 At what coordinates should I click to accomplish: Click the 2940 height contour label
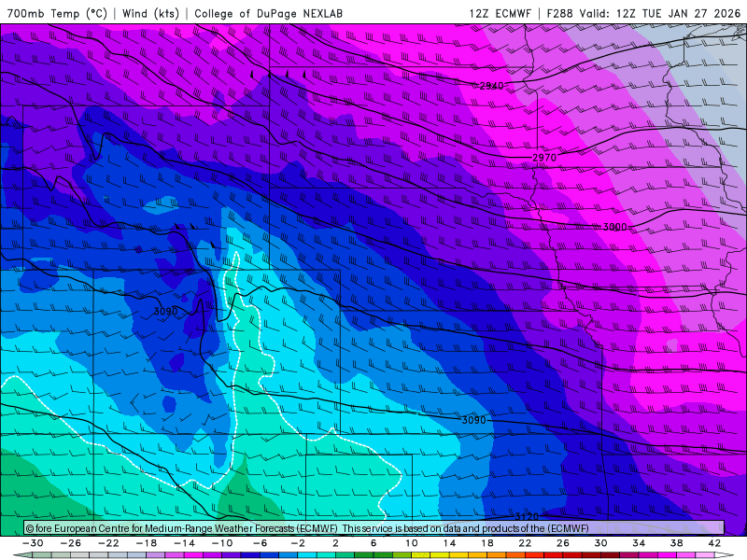pyautogui.click(x=491, y=86)
